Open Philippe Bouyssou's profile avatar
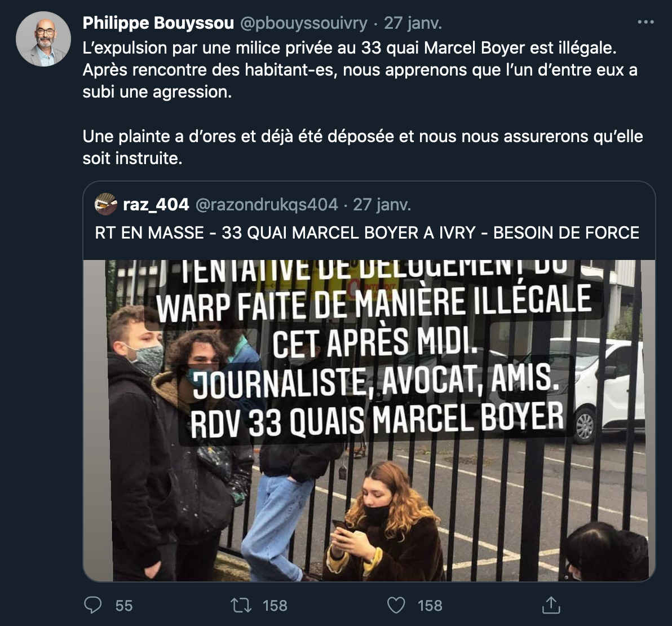 (x=43, y=39)
